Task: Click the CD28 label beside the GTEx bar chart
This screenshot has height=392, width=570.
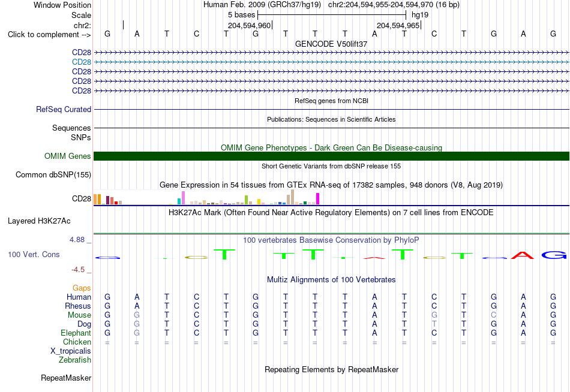Action: (82, 199)
